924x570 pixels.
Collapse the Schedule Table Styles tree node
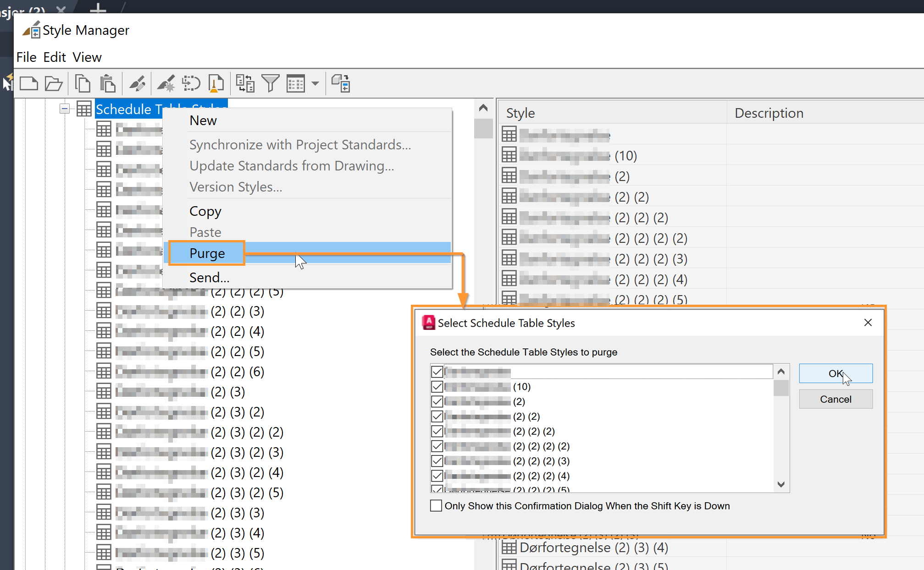tap(65, 109)
